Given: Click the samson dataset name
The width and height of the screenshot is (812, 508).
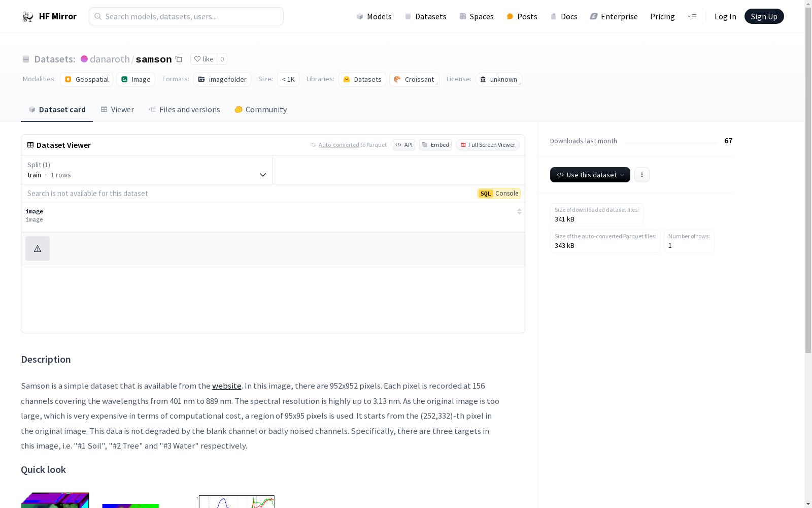Looking at the screenshot, I should [154, 59].
